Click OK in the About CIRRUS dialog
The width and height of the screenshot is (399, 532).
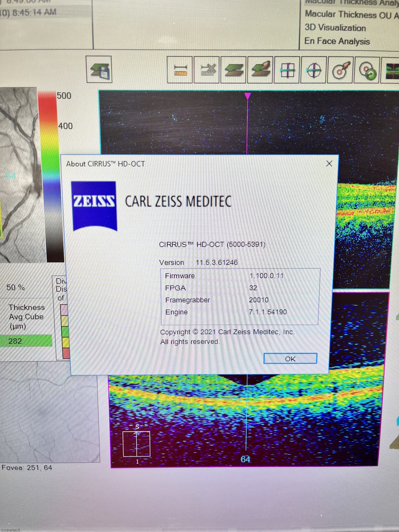click(x=290, y=359)
